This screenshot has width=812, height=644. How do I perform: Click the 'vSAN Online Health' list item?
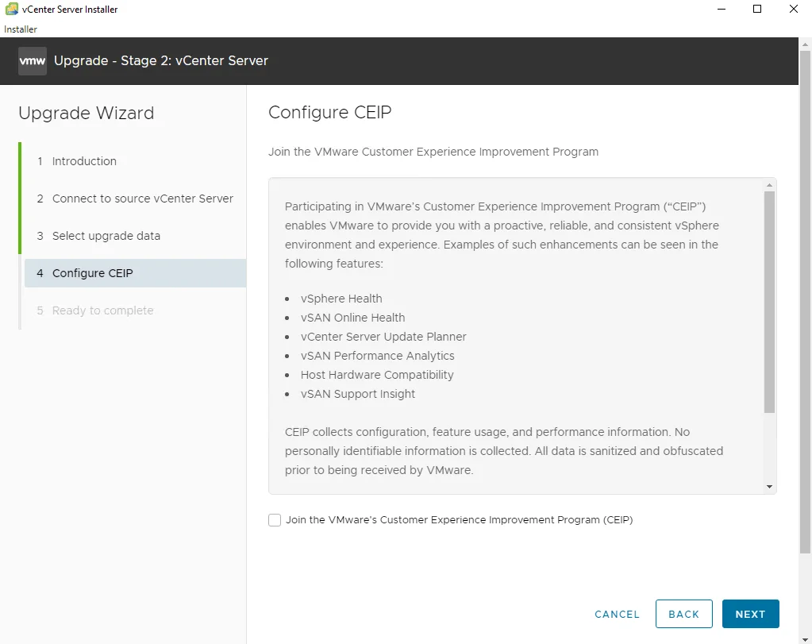[352, 318]
